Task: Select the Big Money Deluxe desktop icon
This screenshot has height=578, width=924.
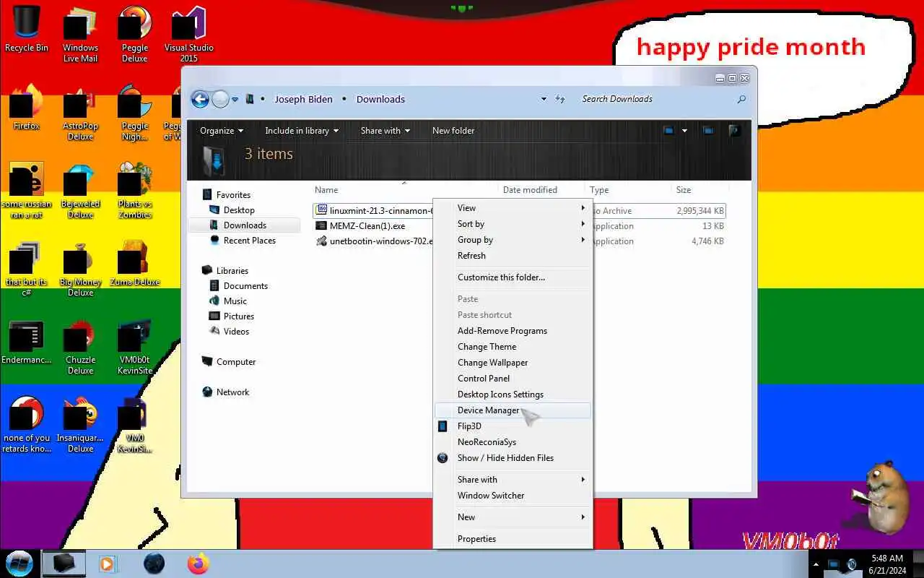Action: (x=80, y=269)
